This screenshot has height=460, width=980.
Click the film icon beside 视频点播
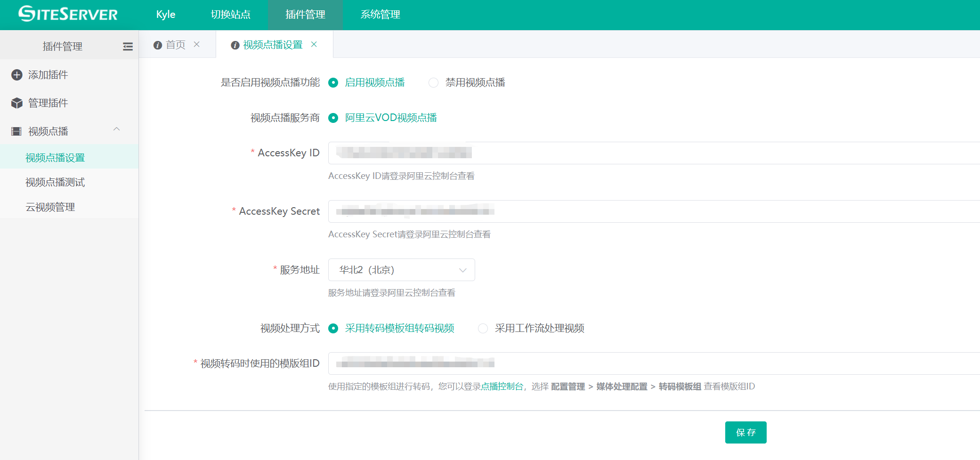[x=17, y=131]
